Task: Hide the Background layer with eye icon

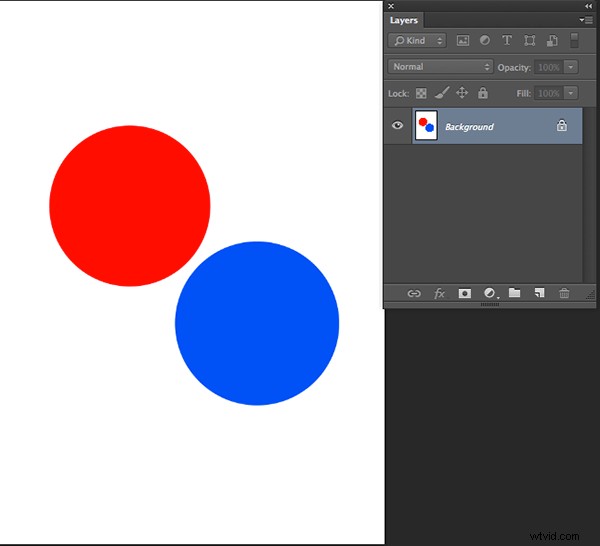Action: 397,125
